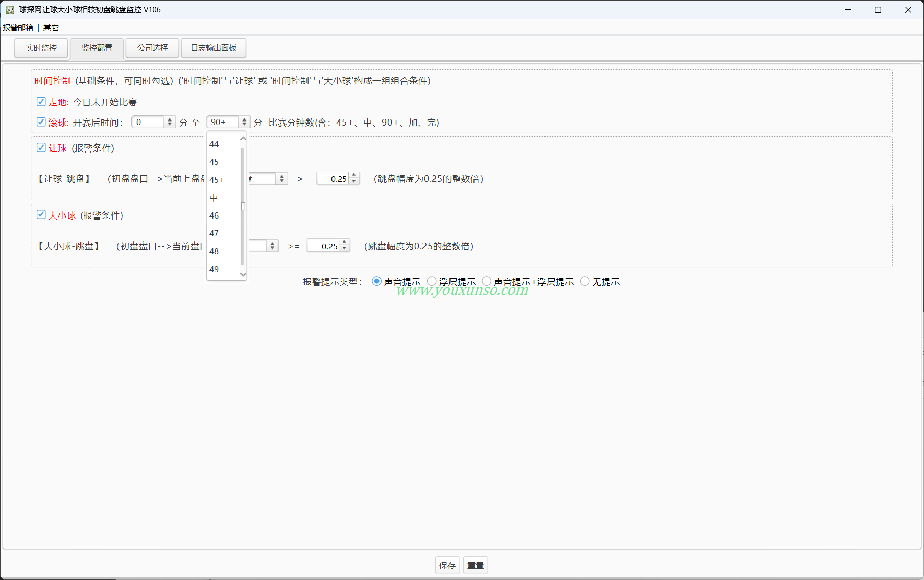
Task: Switch to the 日志输出面板 tab
Action: tap(214, 48)
